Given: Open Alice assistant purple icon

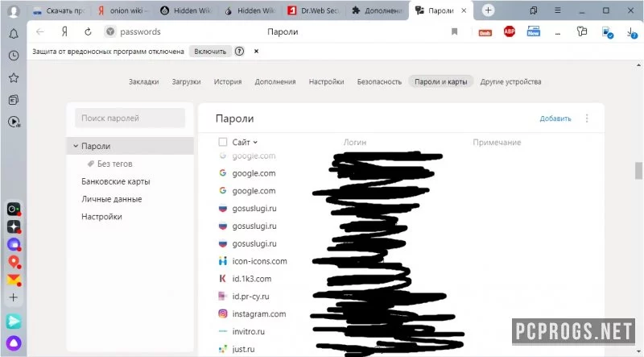Looking at the screenshot, I should (x=14, y=343).
